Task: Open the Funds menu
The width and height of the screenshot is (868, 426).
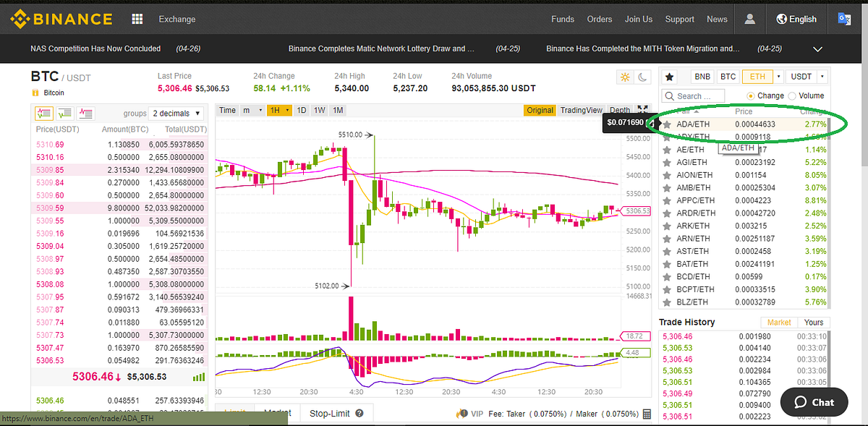Action: (563, 20)
